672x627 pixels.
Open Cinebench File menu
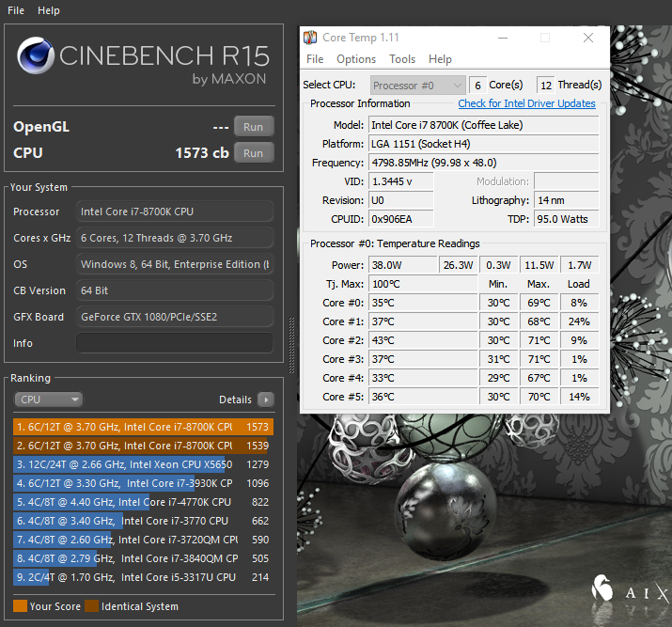tap(16, 10)
